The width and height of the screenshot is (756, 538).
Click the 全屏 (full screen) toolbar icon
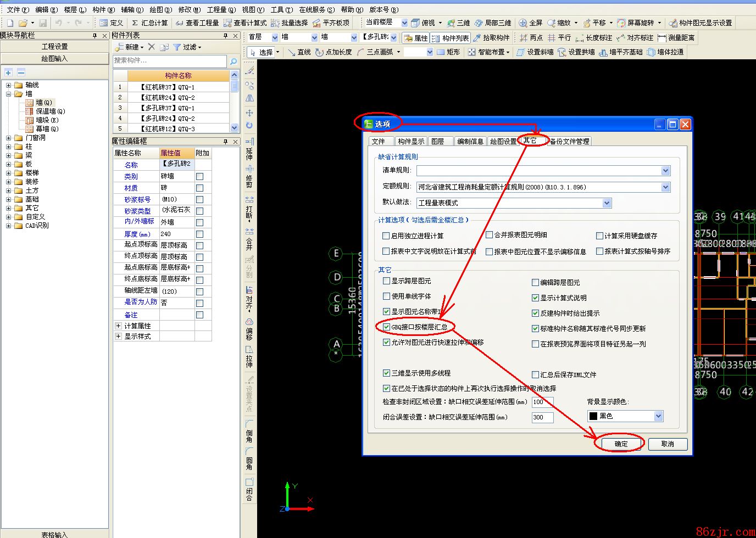click(x=530, y=23)
